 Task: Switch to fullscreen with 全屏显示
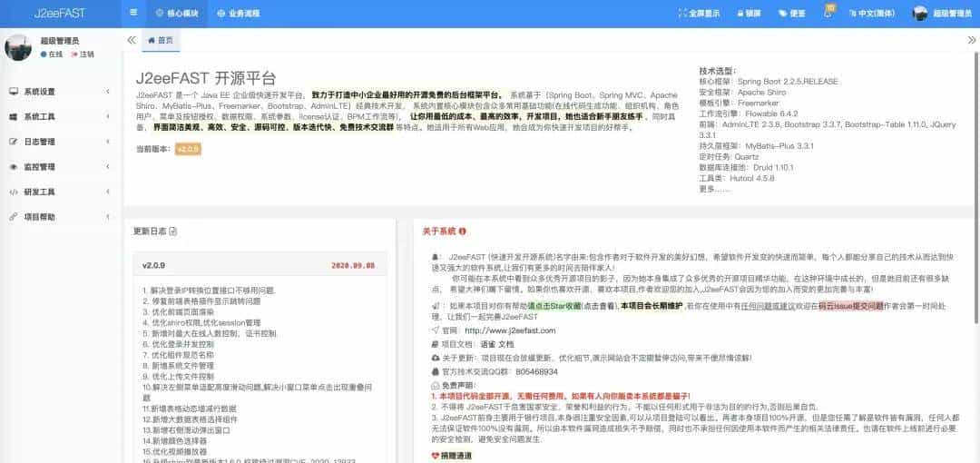(699, 13)
